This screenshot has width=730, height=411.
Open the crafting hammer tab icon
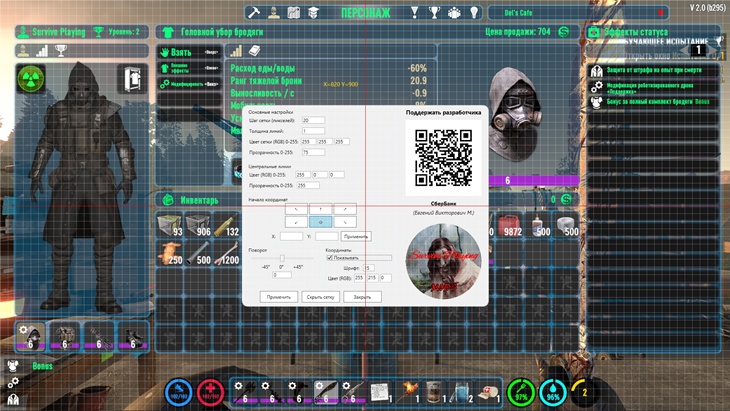click(x=254, y=13)
